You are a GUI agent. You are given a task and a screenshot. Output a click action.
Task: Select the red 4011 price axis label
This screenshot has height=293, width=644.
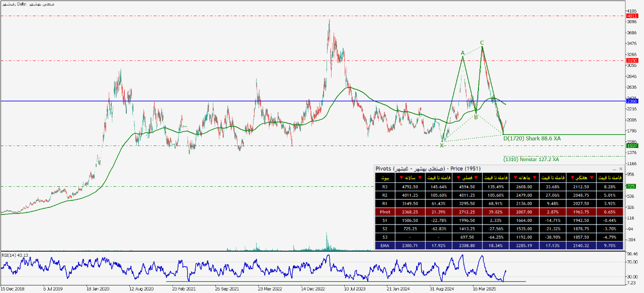(632, 16)
